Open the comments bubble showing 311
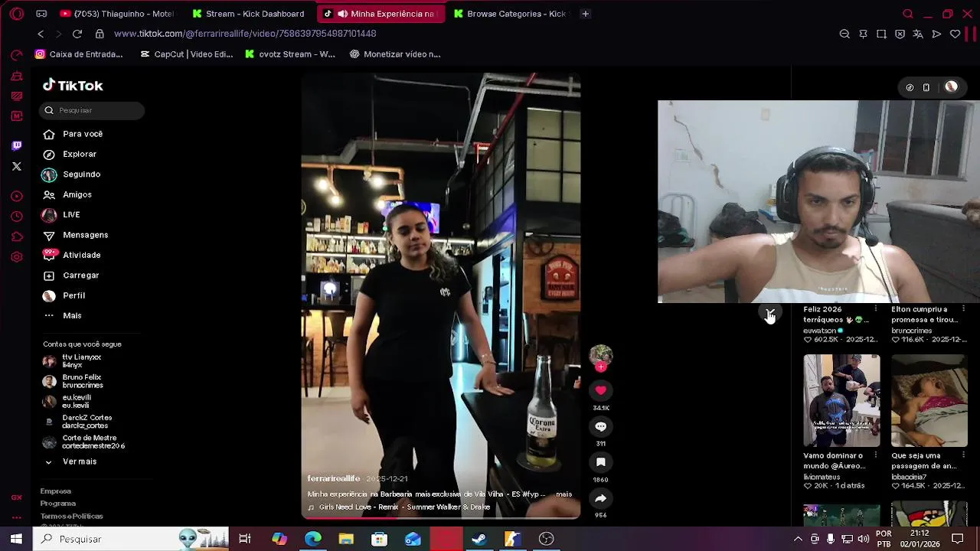The width and height of the screenshot is (980, 551). [601, 426]
